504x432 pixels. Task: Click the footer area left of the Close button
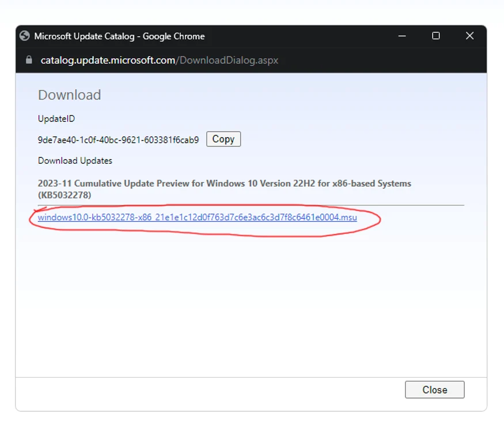[209, 394]
